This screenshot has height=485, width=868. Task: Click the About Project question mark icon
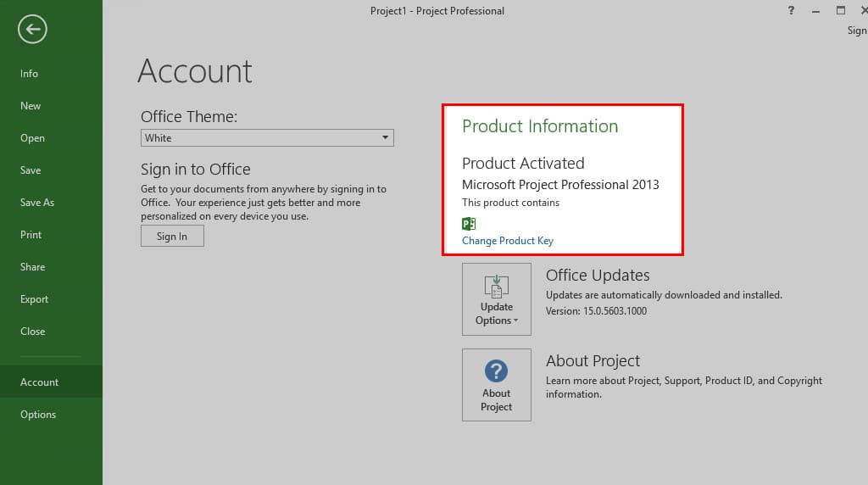tap(496, 371)
